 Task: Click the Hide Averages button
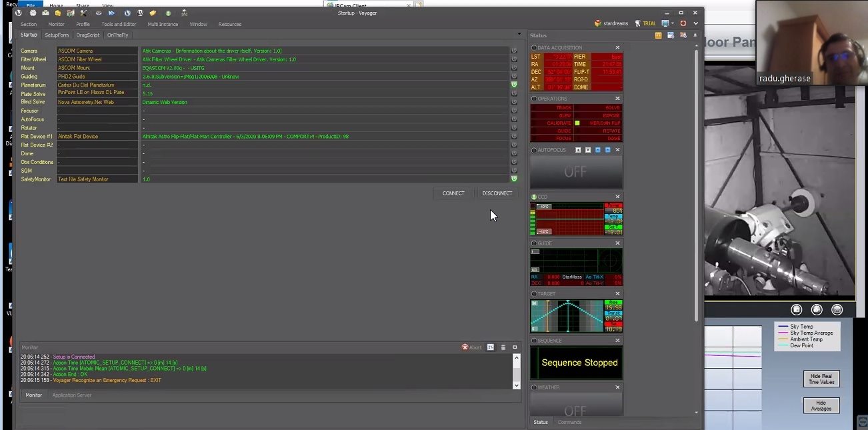coord(821,405)
